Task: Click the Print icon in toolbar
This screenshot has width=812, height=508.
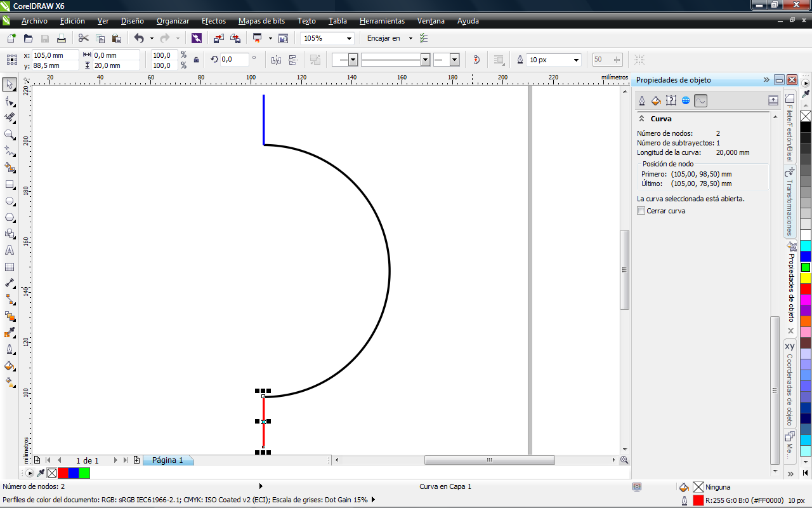Action: pyautogui.click(x=62, y=38)
